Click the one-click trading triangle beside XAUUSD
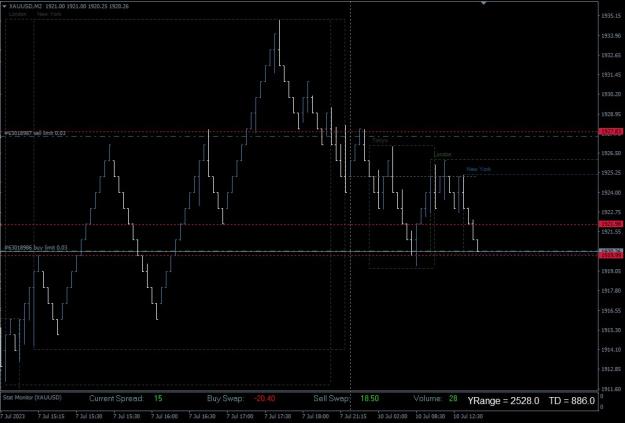 (x=4, y=6)
